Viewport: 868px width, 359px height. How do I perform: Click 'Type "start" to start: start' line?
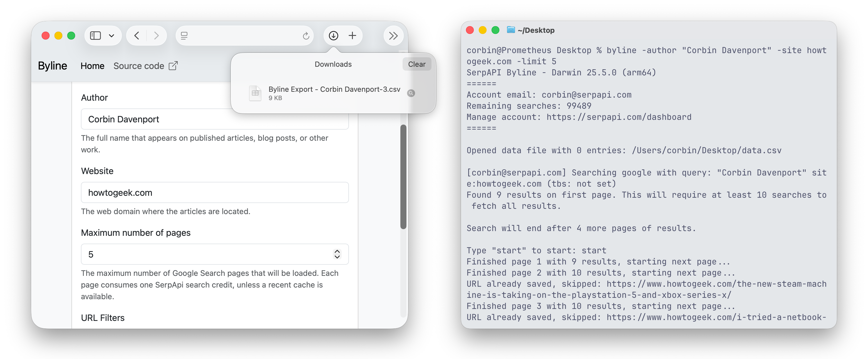pyautogui.click(x=536, y=251)
